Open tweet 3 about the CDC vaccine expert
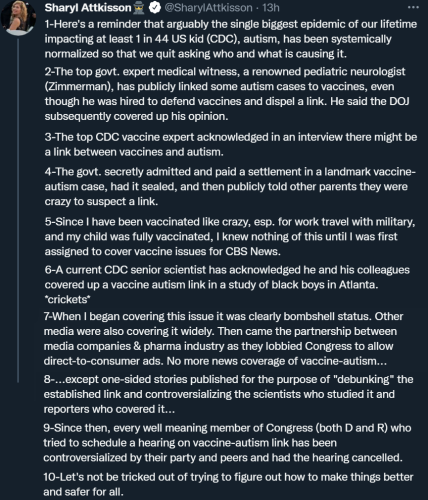Viewport: 428px width, 500px height. pyautogui.click(x=231, y=144)
